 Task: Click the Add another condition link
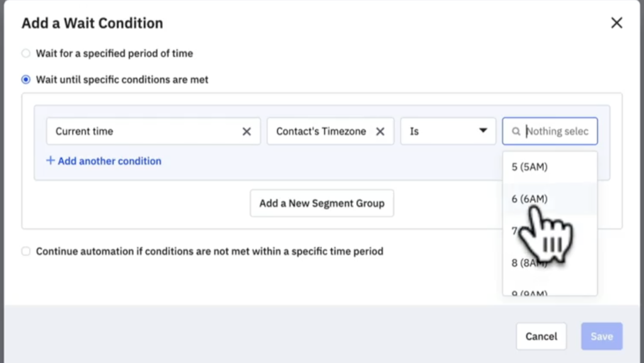[x=109, y=161]
